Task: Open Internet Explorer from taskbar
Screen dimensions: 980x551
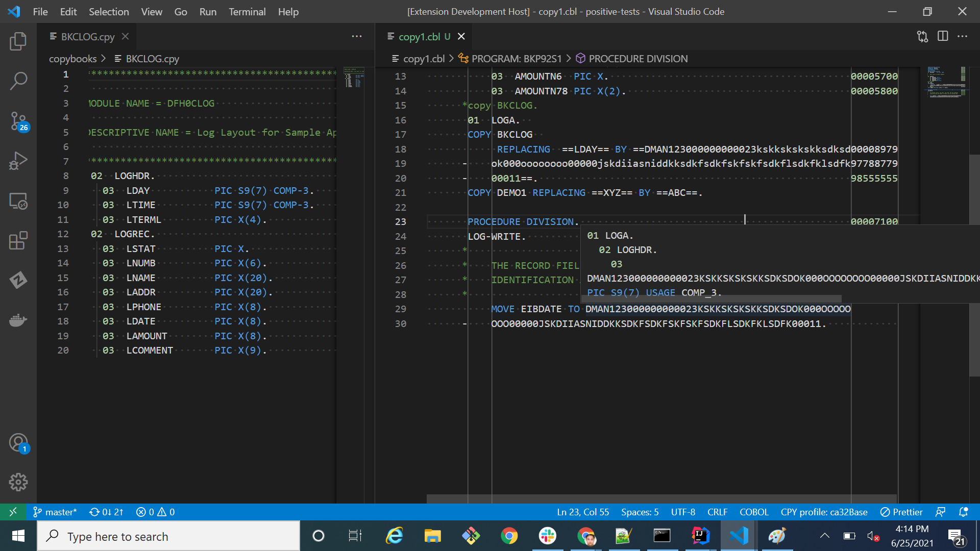Action: pyautogui.click(x=394, y=536)
